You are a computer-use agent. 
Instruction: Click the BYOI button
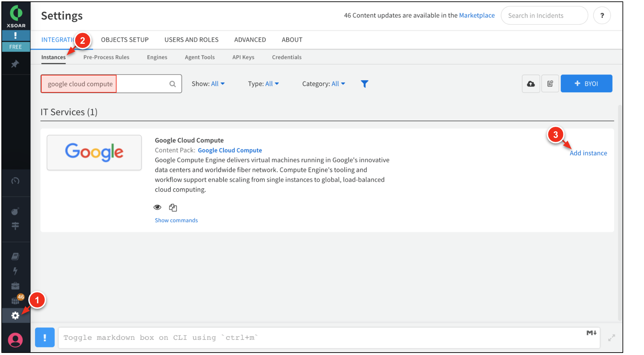click(x=586, y=84)
